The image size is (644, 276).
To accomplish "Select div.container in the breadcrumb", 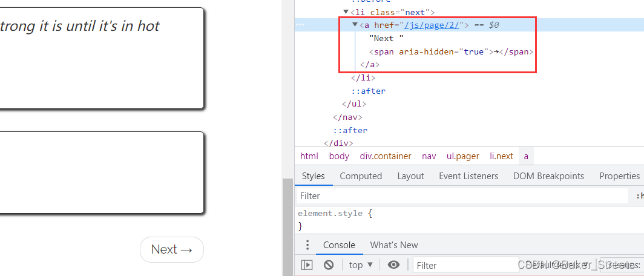I will click(385, 156).
